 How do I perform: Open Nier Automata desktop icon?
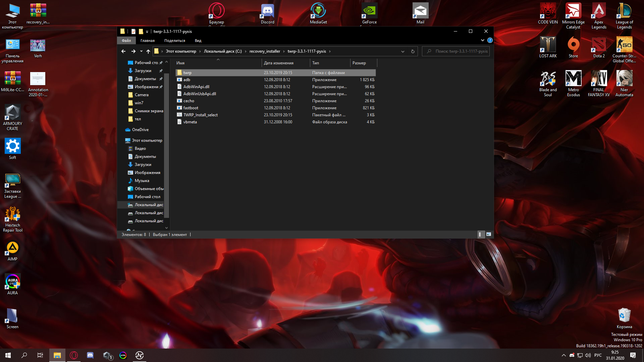624,84
